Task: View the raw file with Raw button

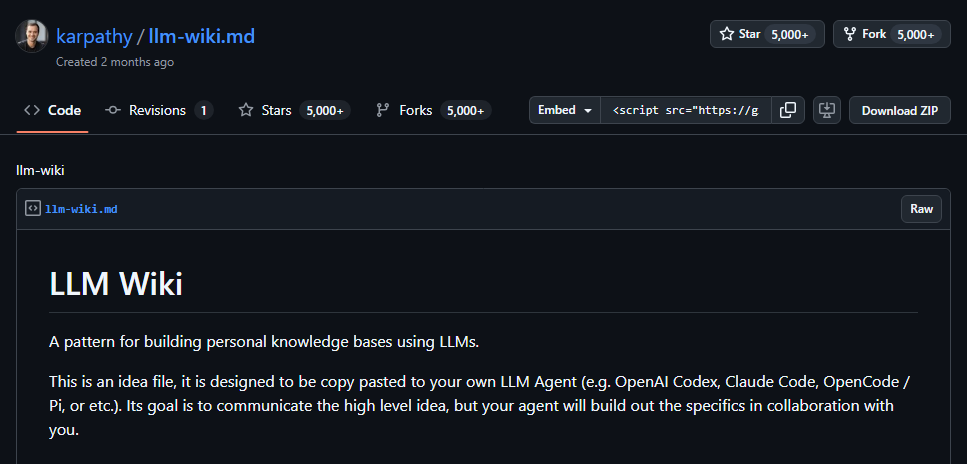Action: coord(921,209)
